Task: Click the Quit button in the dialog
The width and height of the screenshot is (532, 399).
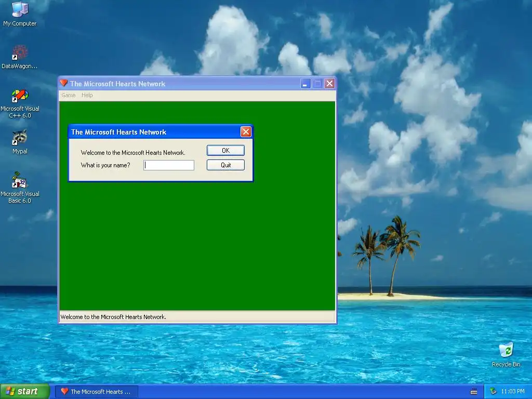Action: coord(225,165)
